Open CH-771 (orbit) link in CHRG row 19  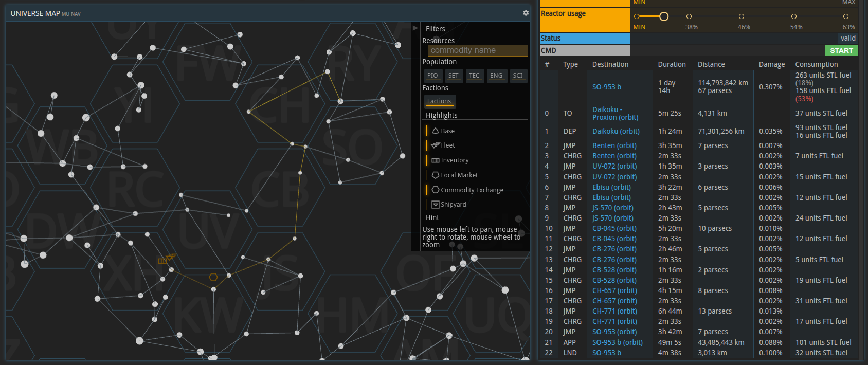click(x=614, y=321)
